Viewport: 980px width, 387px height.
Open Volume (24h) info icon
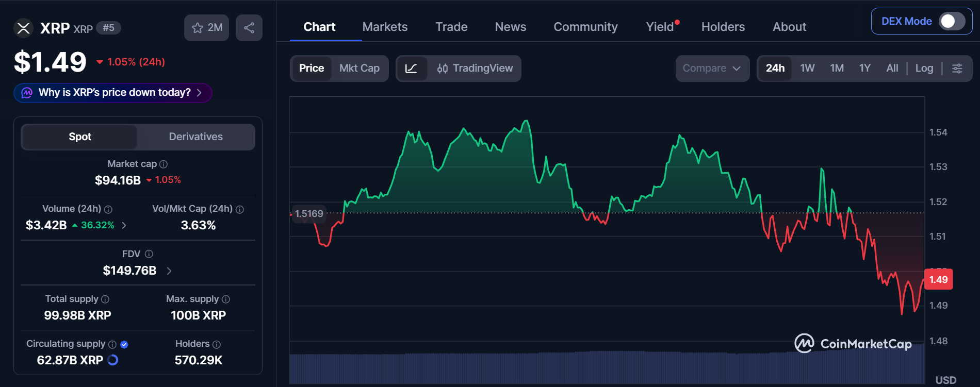coord(108,209)
